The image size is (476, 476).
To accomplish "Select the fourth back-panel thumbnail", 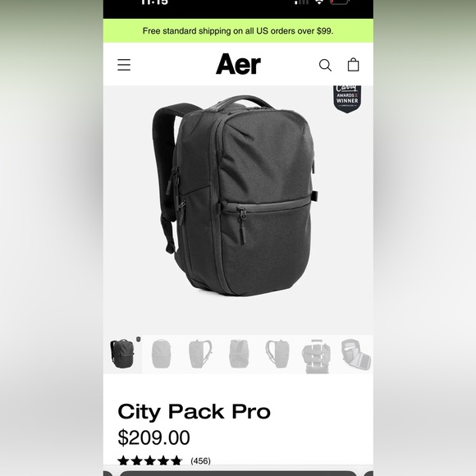I will [239, 354].
